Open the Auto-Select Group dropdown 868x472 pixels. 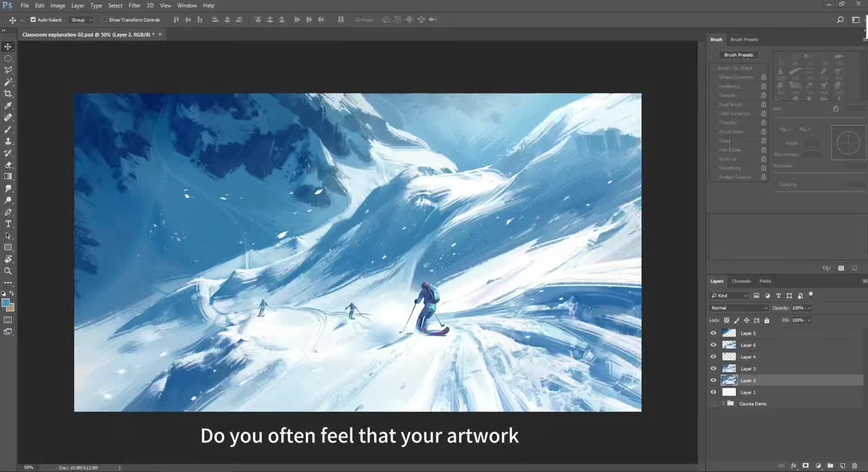coord(82,20)
